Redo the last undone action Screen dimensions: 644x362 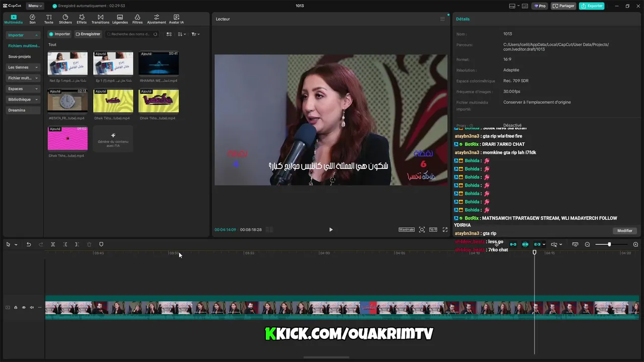[41, 244]
